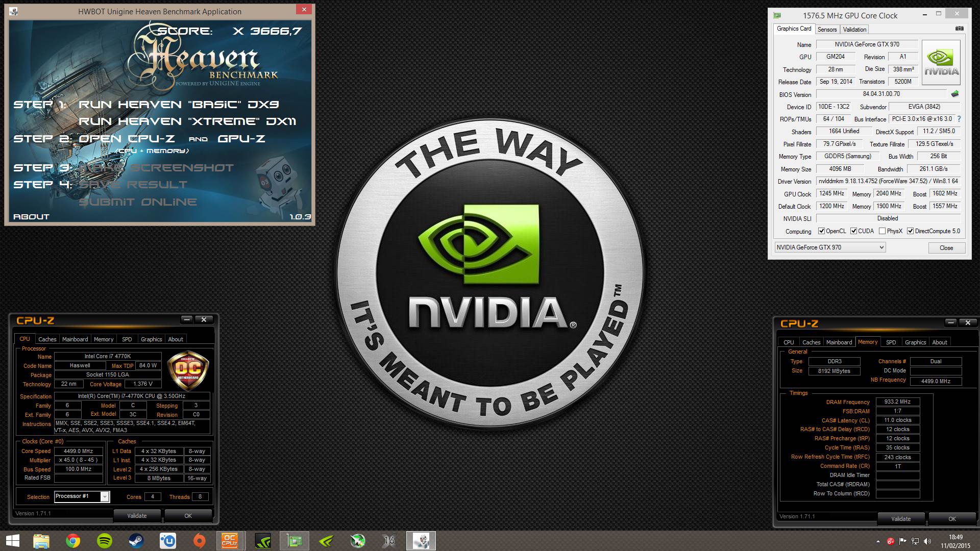This screenshot has width=980, height=551.
Task: Click the dark NVIDIA eye taskbar icon
Action: coord(263,541)
